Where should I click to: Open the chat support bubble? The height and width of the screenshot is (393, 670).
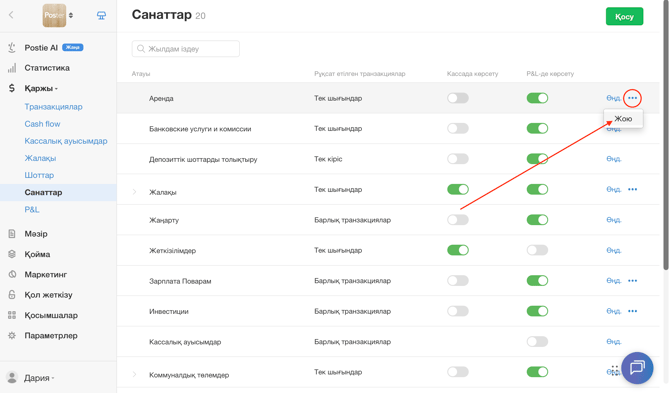637,368
